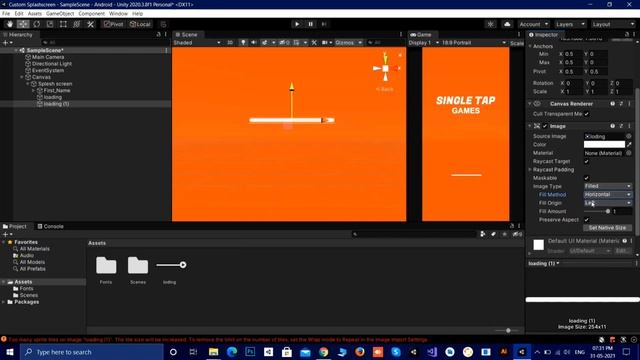The image size is (640, 360).
Task: Click Set Native Size button
Action: [x=607, y=228]
